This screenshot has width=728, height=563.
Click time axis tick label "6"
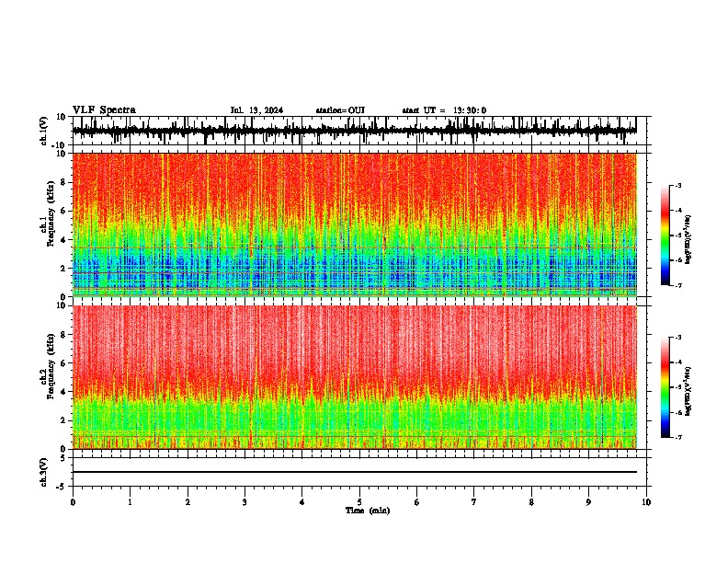pos(417,502)
